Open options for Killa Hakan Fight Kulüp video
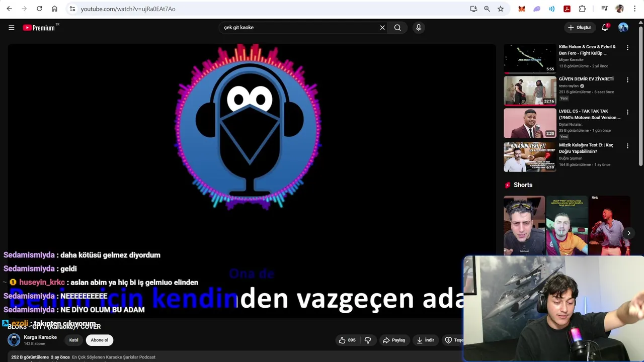This screenshot has height=362, width=644. [x=627, y=48]
